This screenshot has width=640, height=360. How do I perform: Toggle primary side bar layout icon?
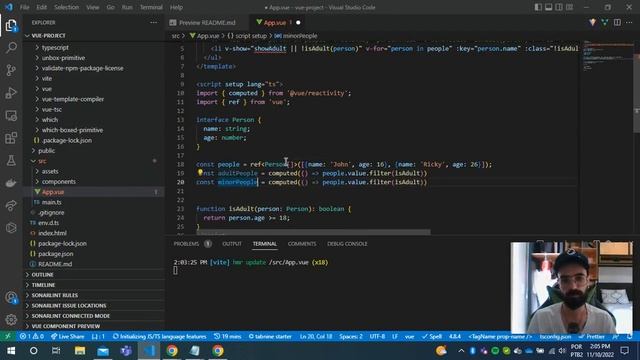pyautogui.click(x=538, y=7)
